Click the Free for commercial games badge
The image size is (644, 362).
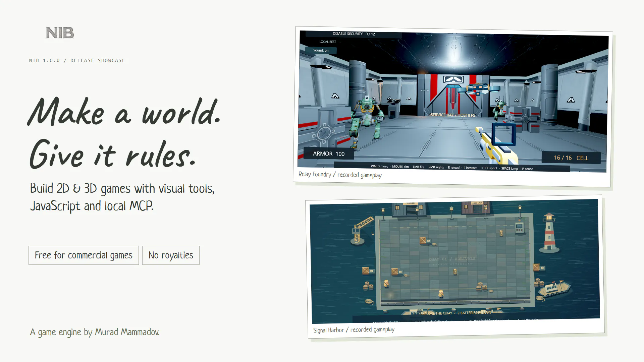84,255
